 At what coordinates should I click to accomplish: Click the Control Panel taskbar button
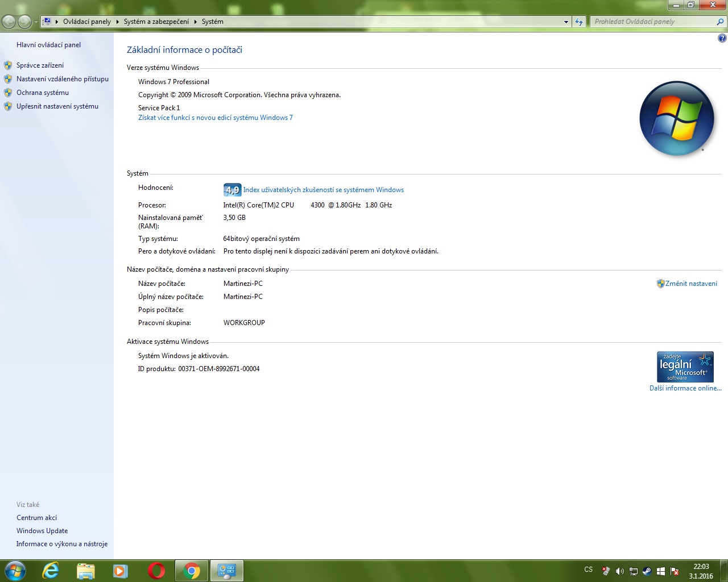[227, 571]
